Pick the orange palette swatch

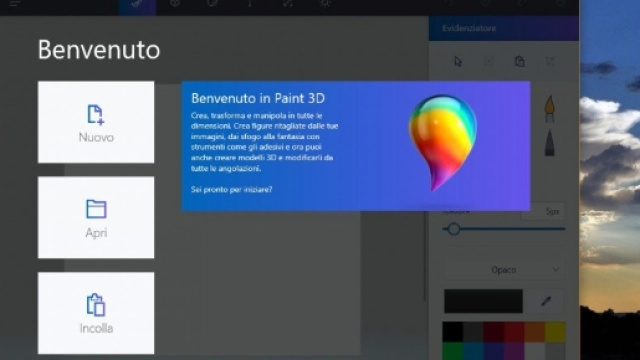point(534,332)
